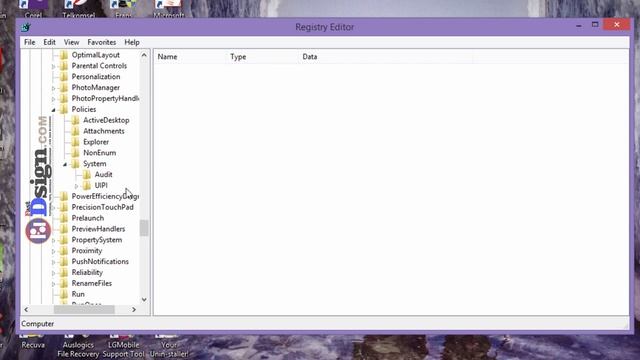Select the RenameFiles folder icon

coord(64,283)
